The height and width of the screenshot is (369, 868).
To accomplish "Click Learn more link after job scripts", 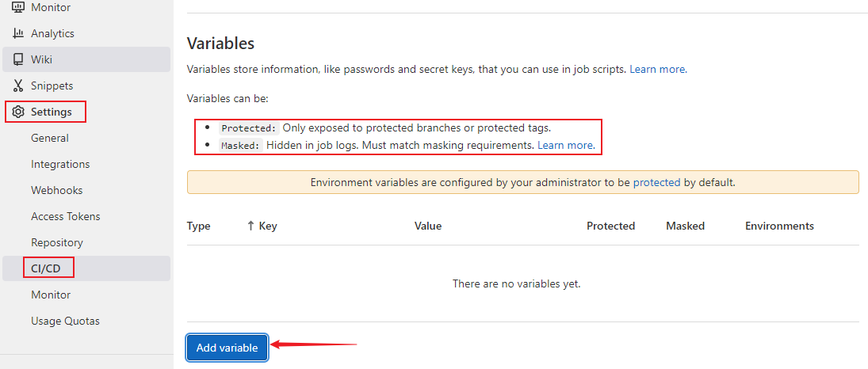I will [x=657, y=69].
